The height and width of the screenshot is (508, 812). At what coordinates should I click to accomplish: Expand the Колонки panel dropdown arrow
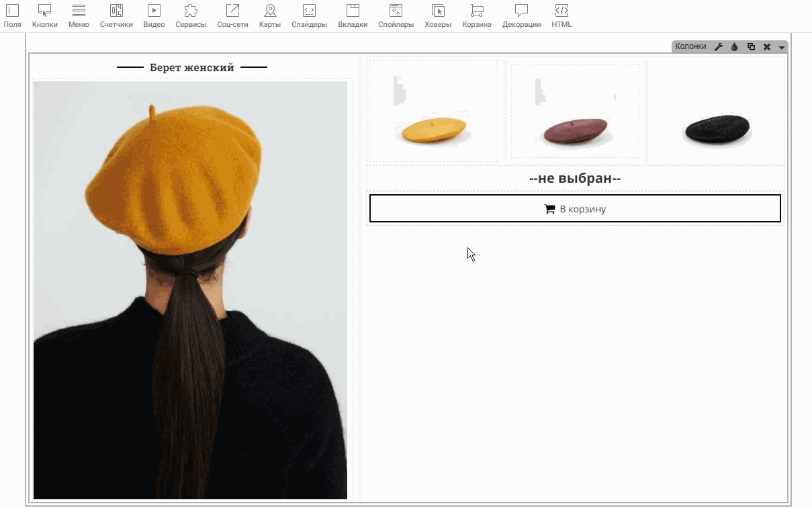click(x=782, y=48)
